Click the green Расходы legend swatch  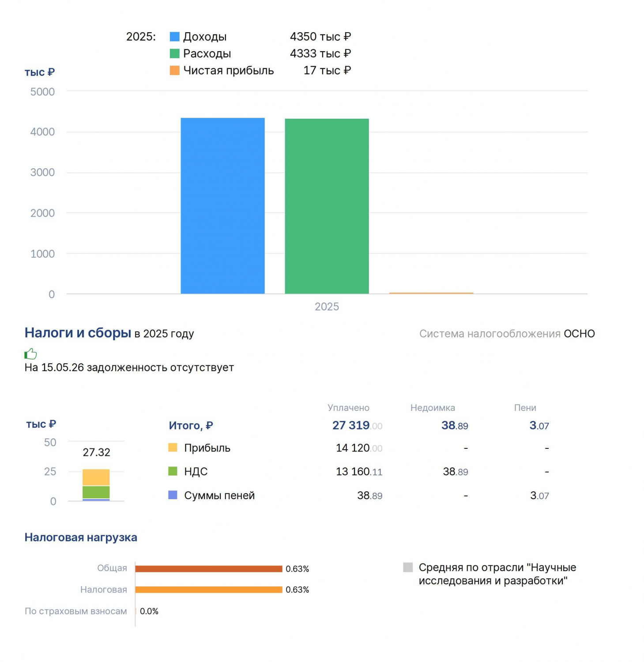[175, 53]
